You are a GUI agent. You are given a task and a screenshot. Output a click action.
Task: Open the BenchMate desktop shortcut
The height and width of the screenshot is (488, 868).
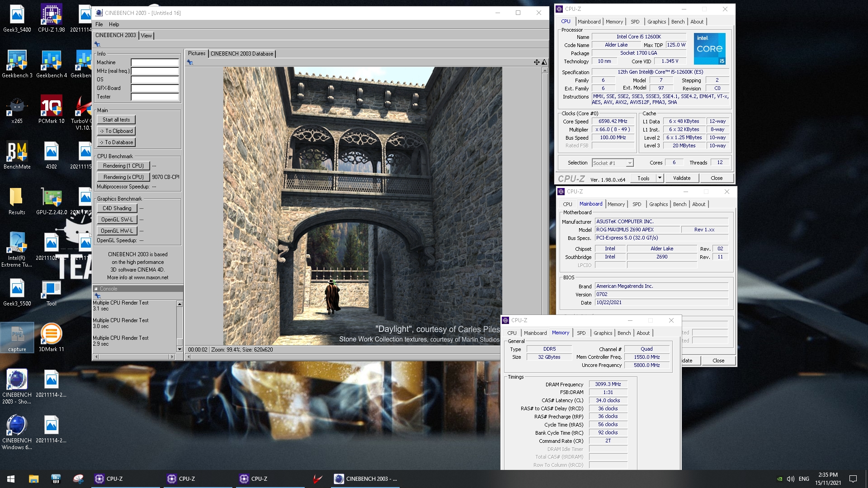coord(17,155)
